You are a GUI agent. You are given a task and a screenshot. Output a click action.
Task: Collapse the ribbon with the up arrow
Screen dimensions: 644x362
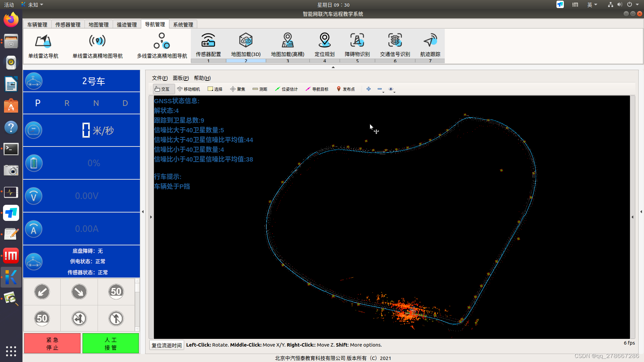333,67
